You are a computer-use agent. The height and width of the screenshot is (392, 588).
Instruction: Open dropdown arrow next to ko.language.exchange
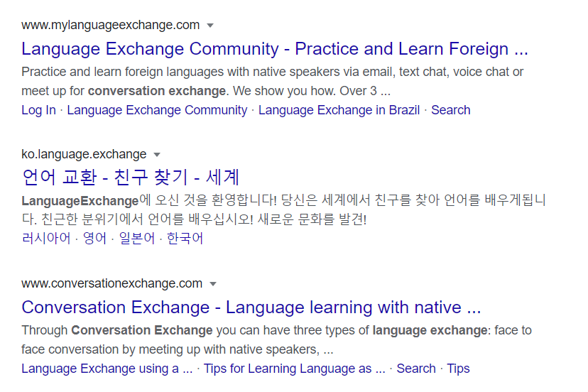(157, 155)
